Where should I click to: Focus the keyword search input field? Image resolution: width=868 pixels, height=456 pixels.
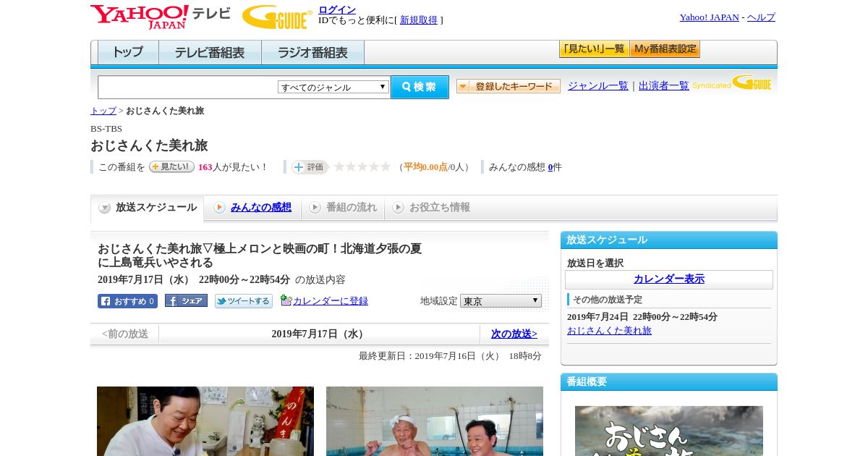click(x=188, y=87)
